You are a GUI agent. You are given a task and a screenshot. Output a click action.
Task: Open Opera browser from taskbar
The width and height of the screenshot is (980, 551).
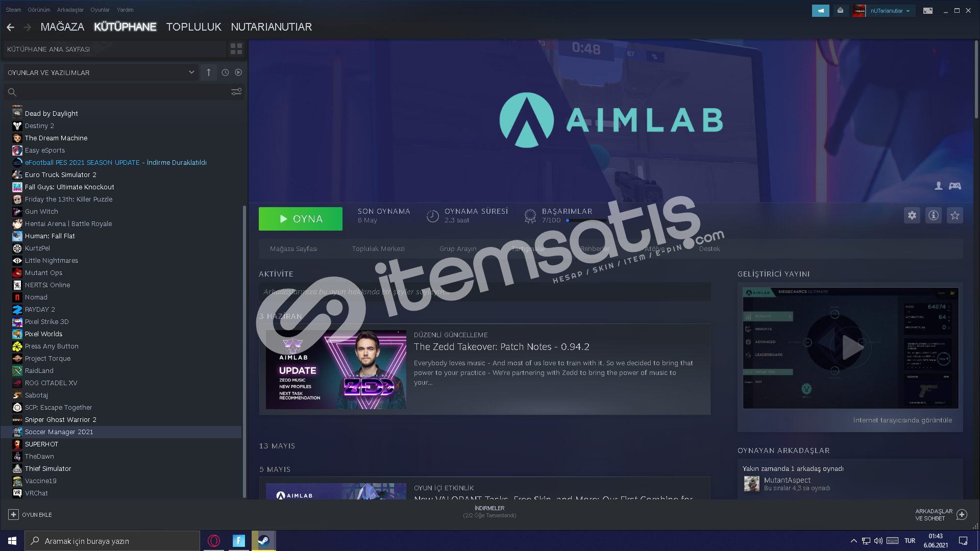[214, 541]
